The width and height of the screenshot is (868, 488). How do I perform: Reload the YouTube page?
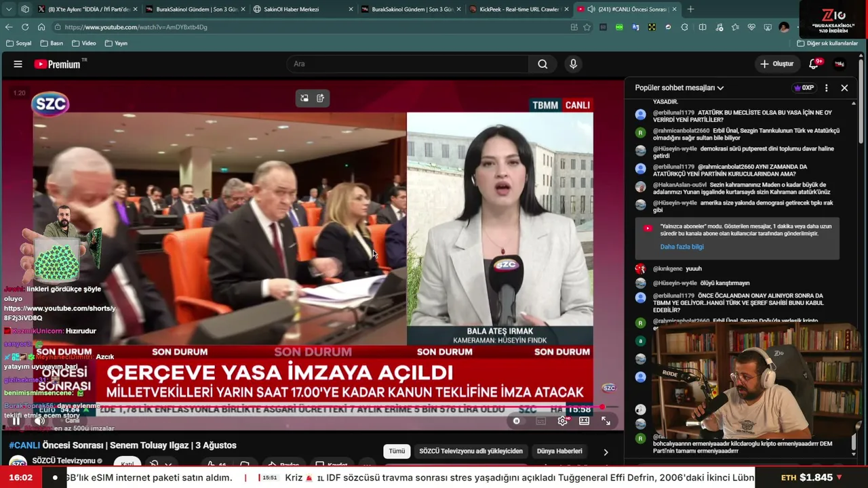click(x=25, y=27)
